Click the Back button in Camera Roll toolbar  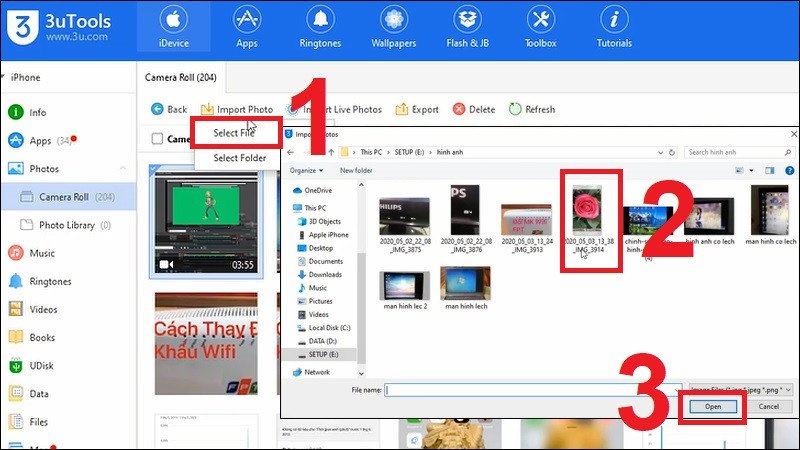tap(169, 109)
